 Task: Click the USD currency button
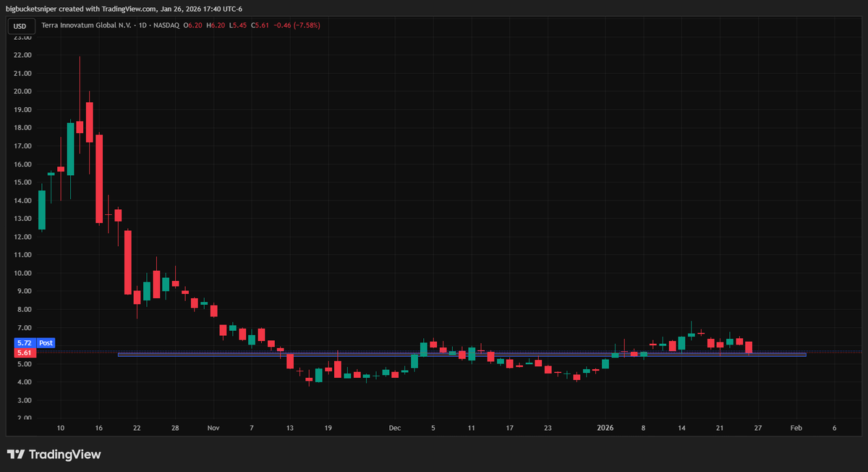click(20, 26)
